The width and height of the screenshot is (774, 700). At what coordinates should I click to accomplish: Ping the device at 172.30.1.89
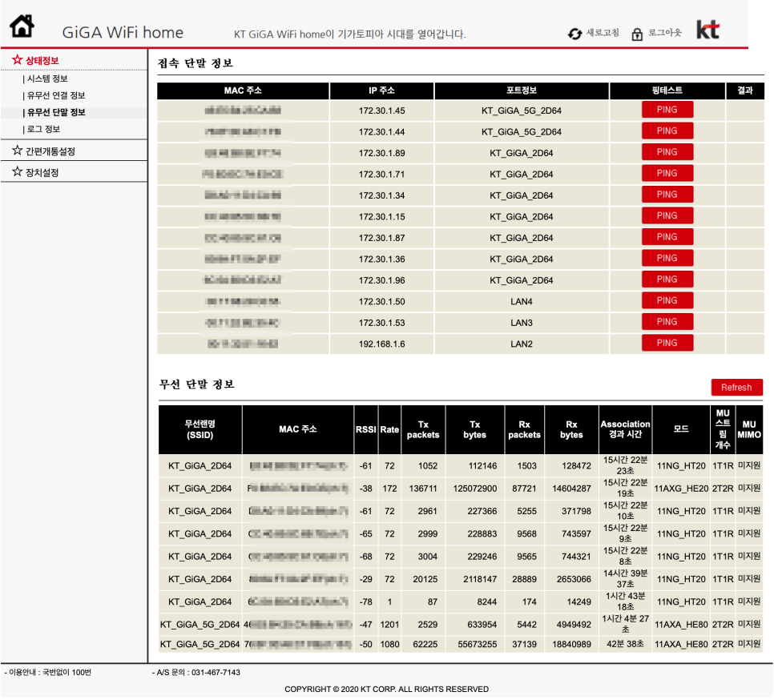[x=667, y=152]
